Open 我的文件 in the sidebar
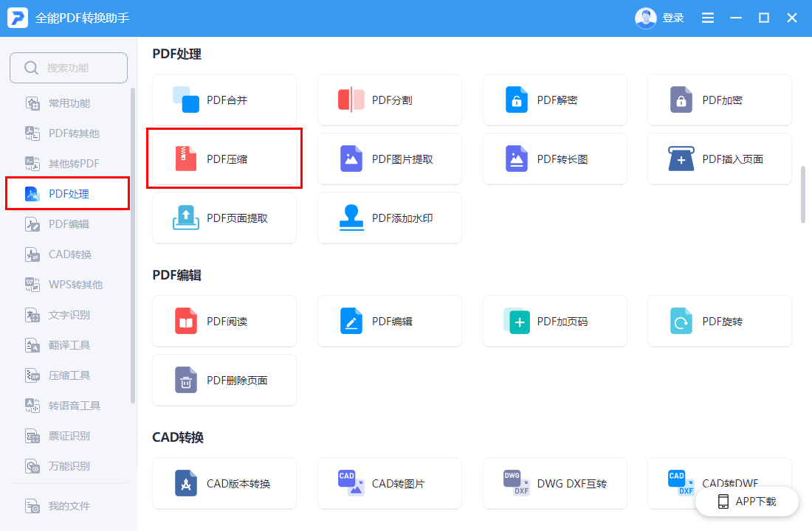The image size is (812, 531). (69, 506)
